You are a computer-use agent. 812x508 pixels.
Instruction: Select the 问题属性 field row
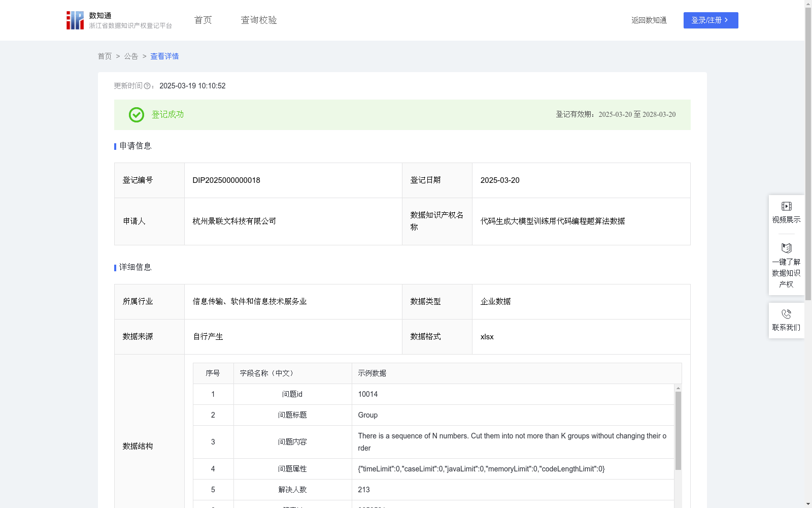pos(433,469)
